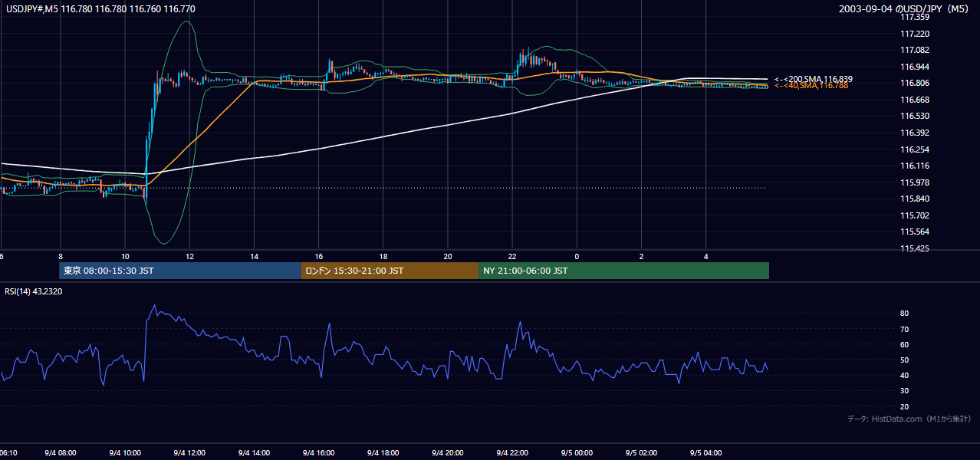Click the 9/5 04:00 time axis label
This screenshot has width=980, height=460.
point(705,453)
